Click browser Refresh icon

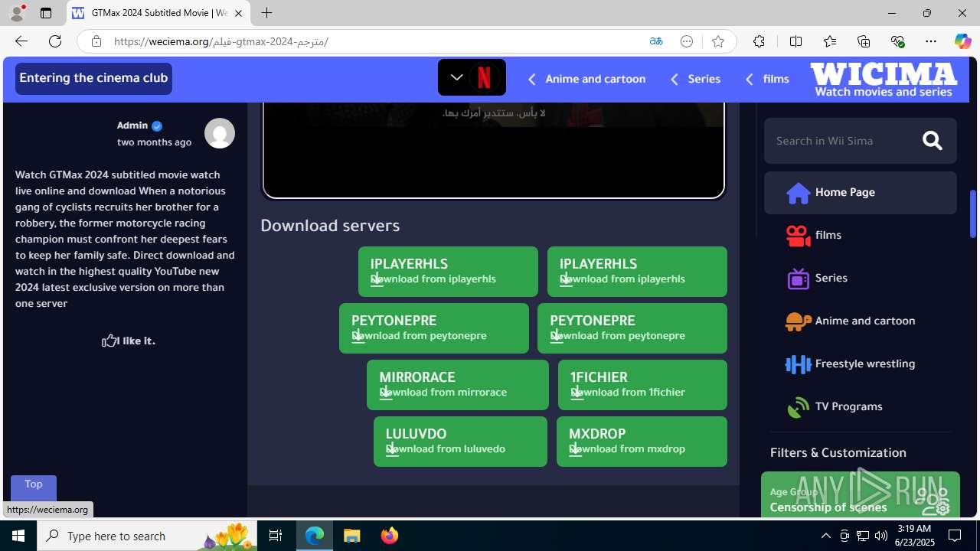55,41
